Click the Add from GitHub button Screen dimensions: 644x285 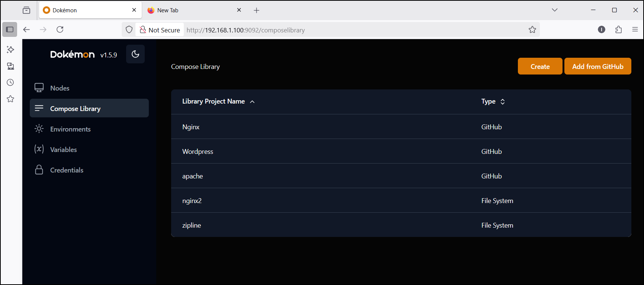click(597, 66)
